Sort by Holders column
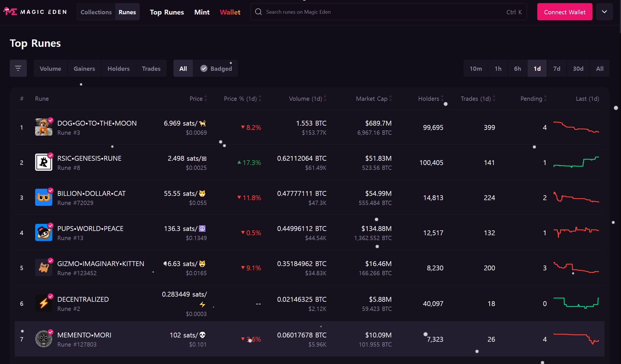 tap(431, 98)
